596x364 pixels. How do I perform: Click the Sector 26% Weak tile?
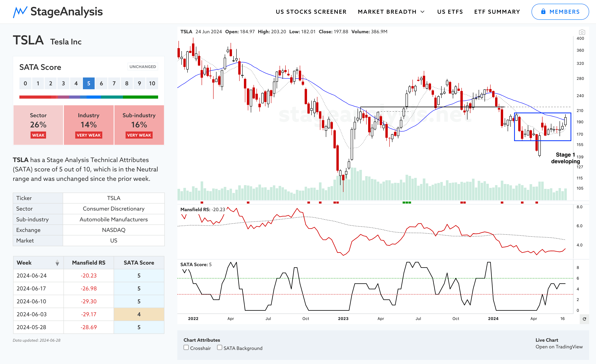(x=38, y=125)
